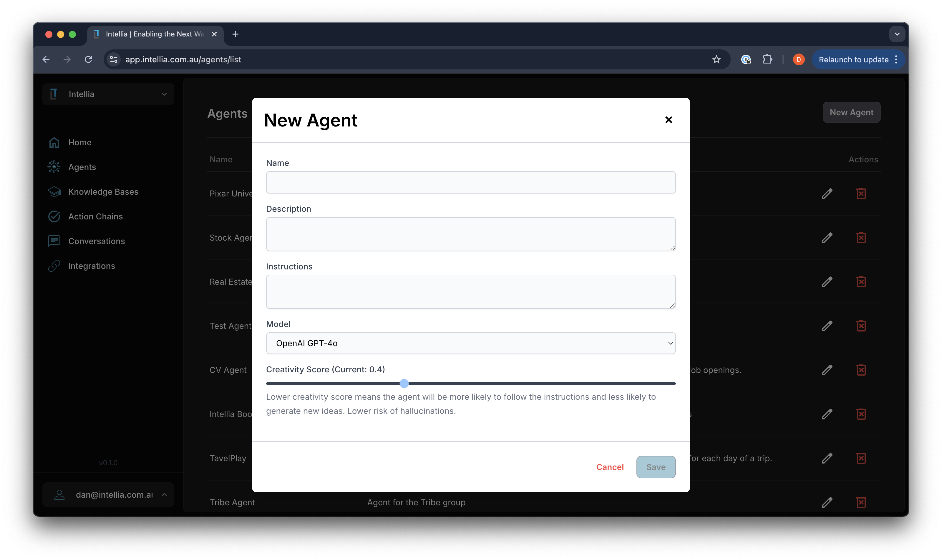Click the CV Agent name text
942x560 pixels.
click(228, 370)
